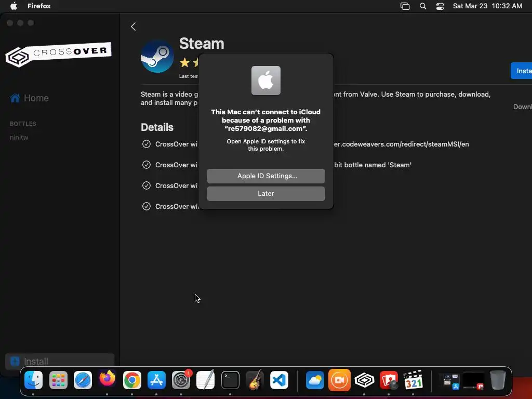Image resolution: width=532 pixels, height=399 pixels.
Task: Launch Safari from the Dock
Action: (83, 380)
